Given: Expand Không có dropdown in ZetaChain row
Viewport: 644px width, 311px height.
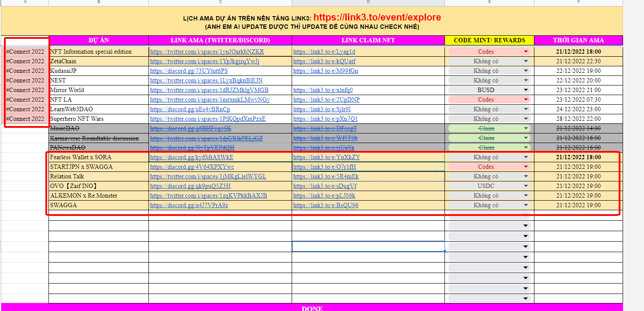Looking at the screenshot, I should (x=526, y=61).
